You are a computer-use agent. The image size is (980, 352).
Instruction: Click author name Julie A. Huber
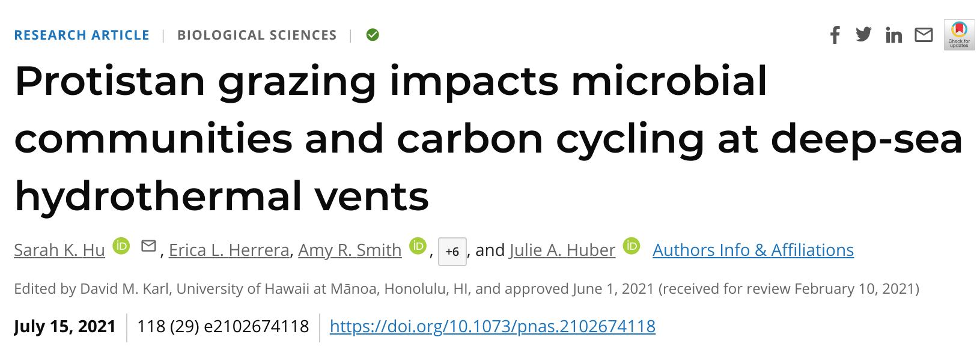(x=562, y=250)
